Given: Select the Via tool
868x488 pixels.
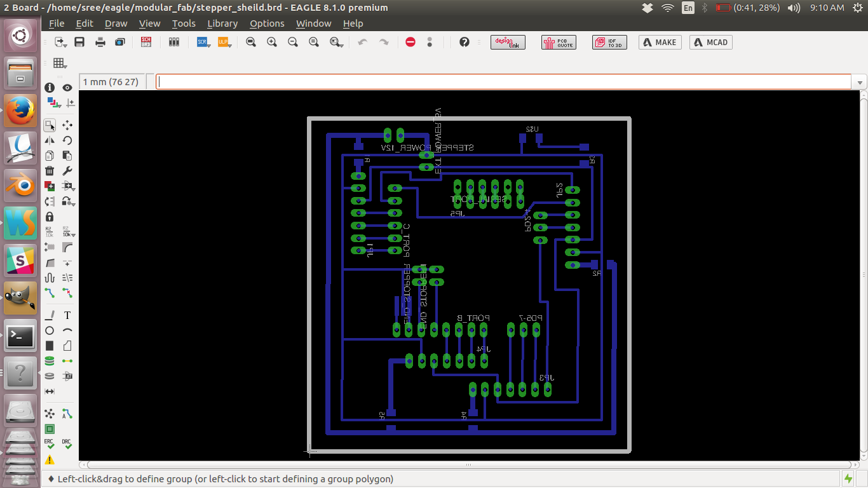Looking at the screenshot, I should 50,361.
